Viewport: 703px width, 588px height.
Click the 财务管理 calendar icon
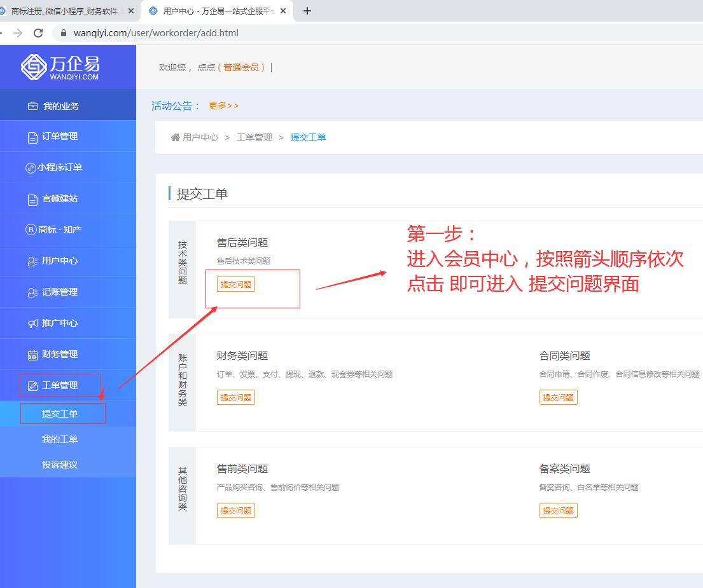click(32, 355)
